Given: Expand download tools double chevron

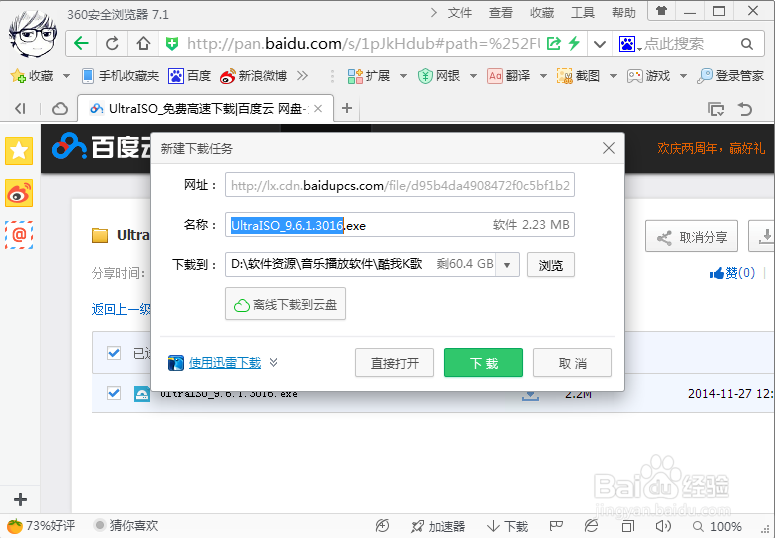Looking at the screenshot, I should click(273, 363).
